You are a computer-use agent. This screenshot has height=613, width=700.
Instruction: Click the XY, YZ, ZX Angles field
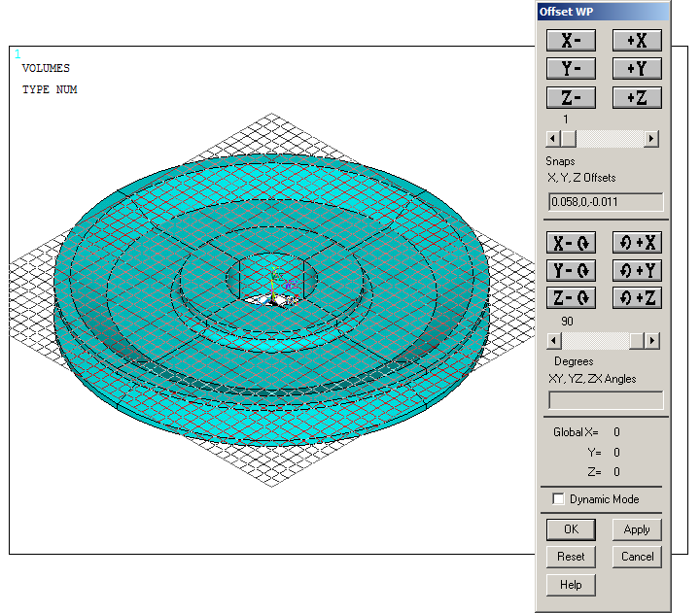coord(606,400)
